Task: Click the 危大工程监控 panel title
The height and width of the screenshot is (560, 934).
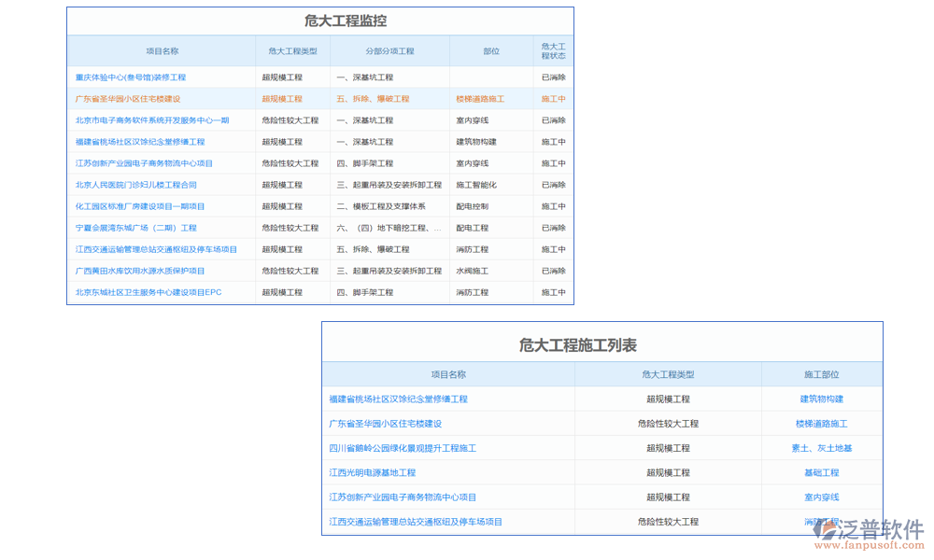Action: point(347,20)
